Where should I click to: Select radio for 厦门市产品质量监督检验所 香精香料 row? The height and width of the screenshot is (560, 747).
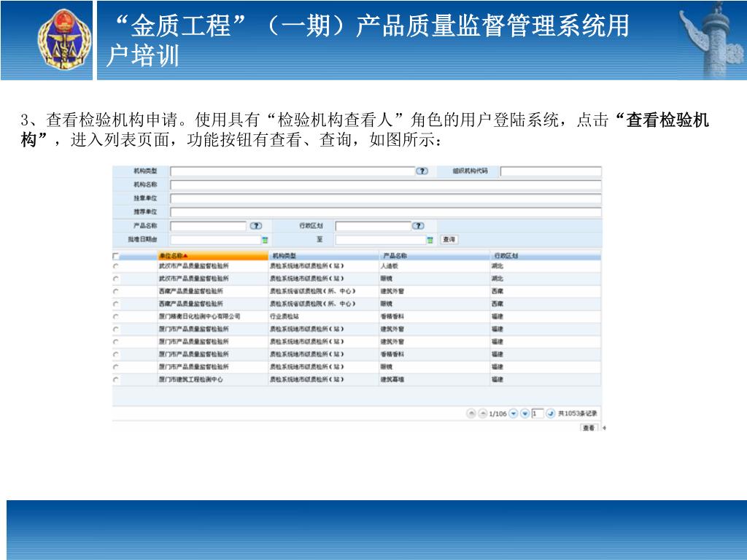(116, 354)
